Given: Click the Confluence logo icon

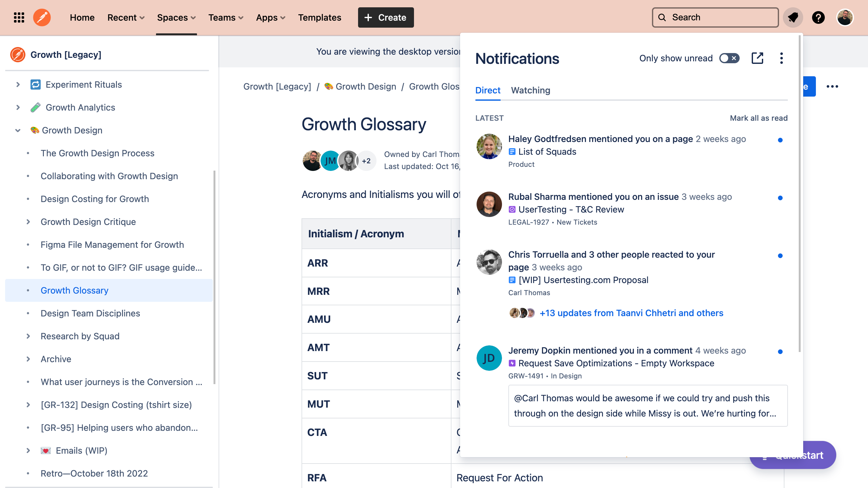Looking at the screenshot, I should click(42, 17).
